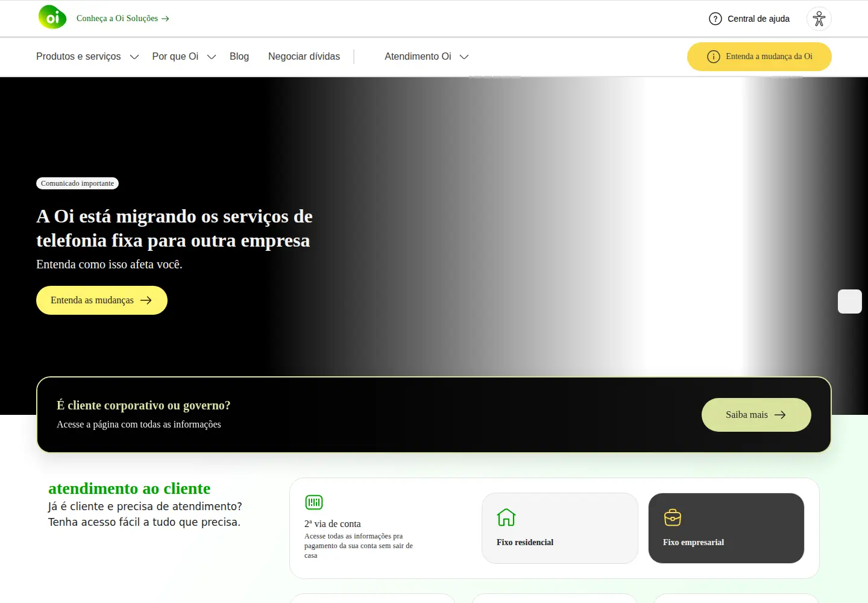Click the arrow next to Conheça a Oi Soluções

[165, 19]
